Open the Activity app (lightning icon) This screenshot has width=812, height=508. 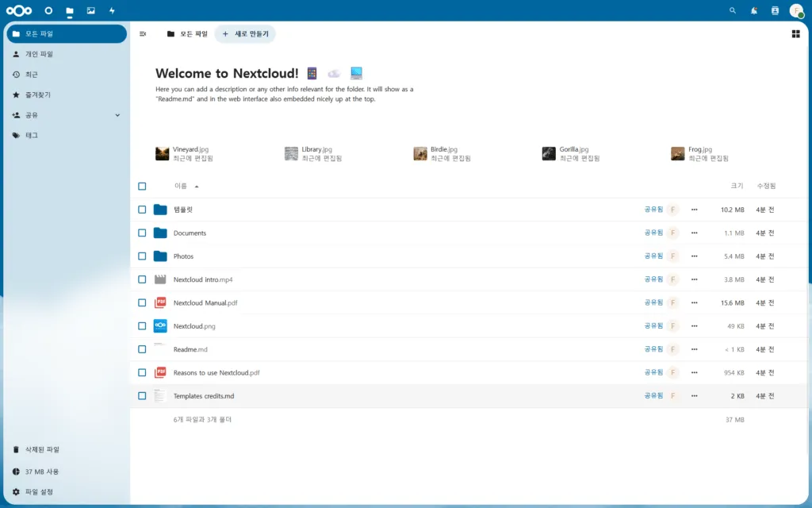click(111, 10)
